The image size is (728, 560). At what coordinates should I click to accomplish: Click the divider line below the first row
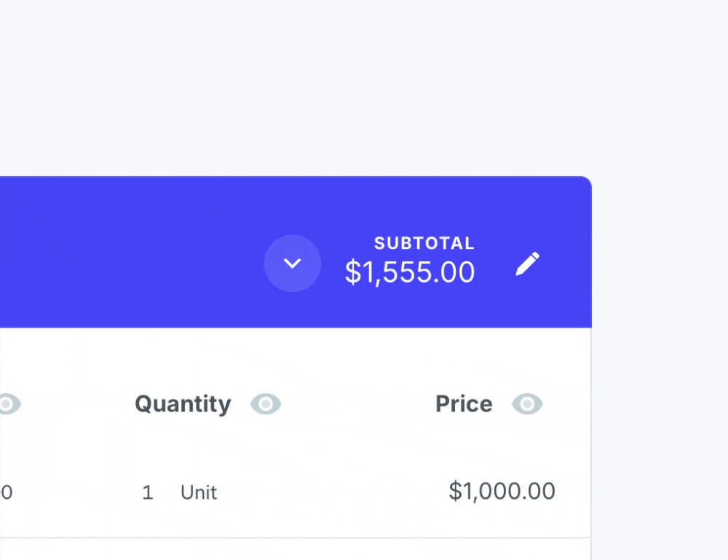(291, 538)
